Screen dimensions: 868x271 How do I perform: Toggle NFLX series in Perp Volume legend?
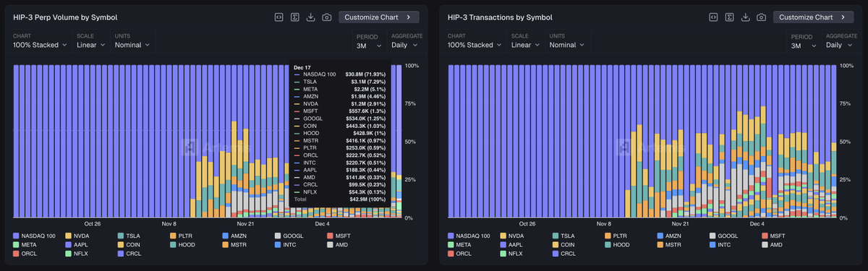pos(77,254)
